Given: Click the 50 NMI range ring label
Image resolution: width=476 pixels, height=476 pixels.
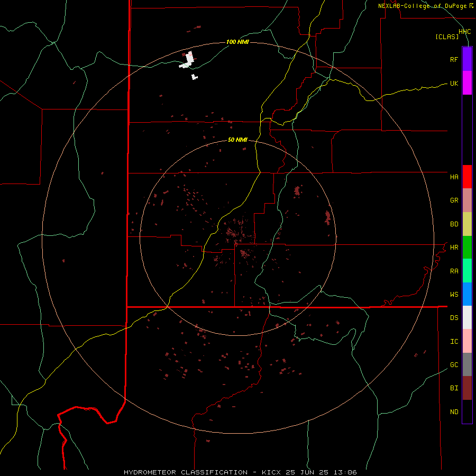Looking at the screenshot, I should [x=237, y=140].
